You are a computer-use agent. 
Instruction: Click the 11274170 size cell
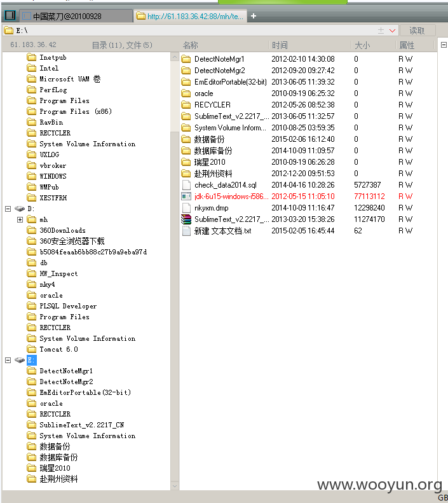pos(369,219)
